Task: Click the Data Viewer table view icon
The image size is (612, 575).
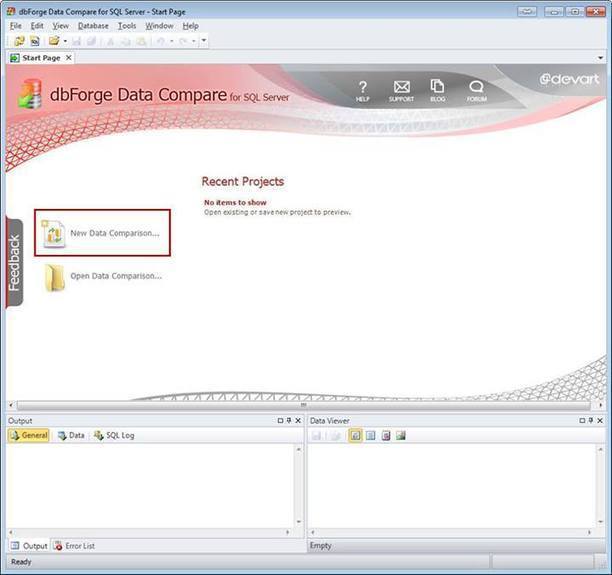Action: [x=370, y=435]
